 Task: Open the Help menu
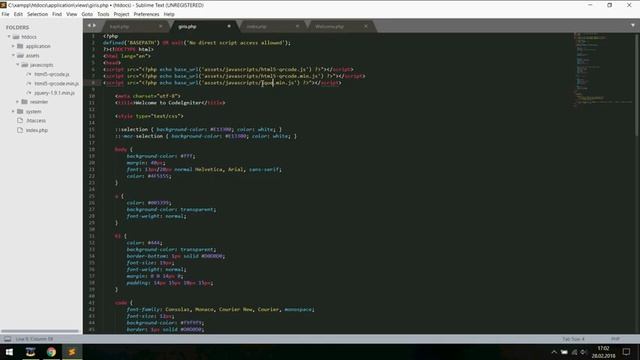[x=169, y=14]
